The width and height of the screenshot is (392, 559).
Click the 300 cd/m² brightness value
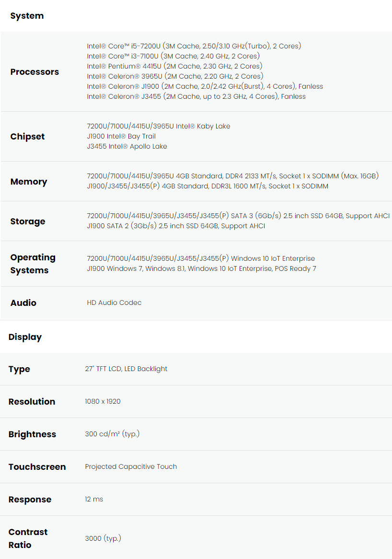[112, 434]
